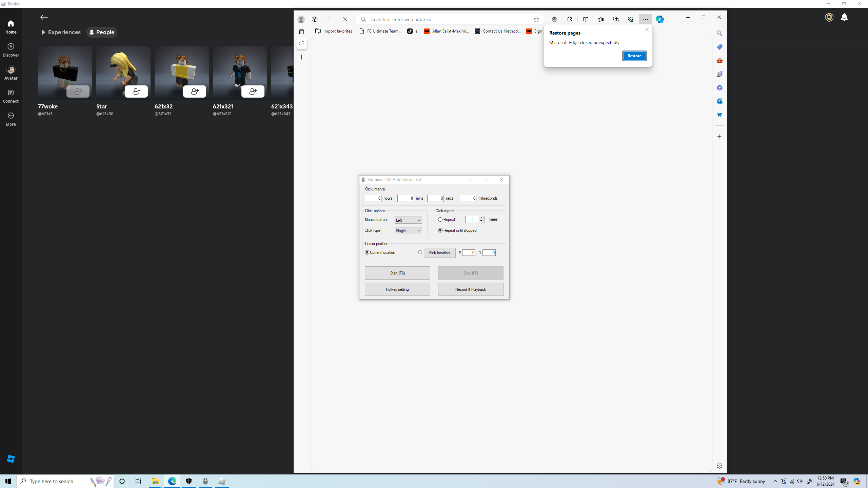The width and height of the screenshot is (868, 488).
Task: Click add friend icon on Star's card
Action: (136, 91)
